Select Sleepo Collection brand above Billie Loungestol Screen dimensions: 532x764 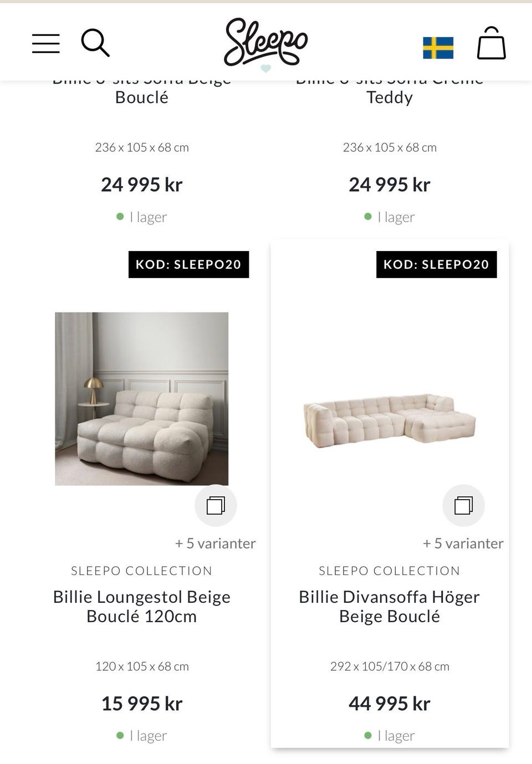point(141,571)
